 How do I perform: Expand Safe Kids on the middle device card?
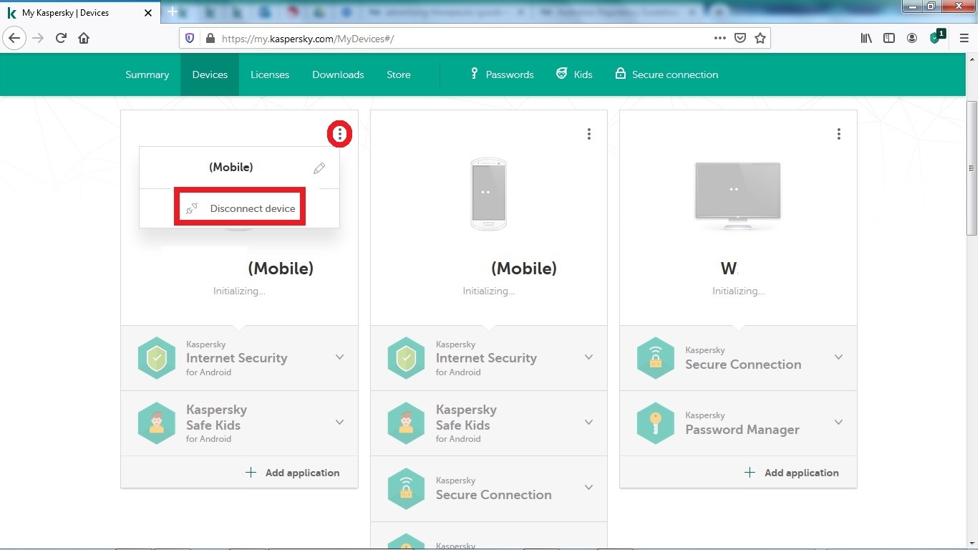click(x=588, y=423)
